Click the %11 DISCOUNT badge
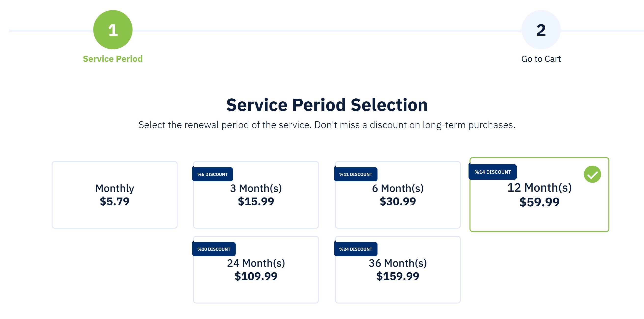This screenshot has width=644, height=319. (x=355, y=174)
